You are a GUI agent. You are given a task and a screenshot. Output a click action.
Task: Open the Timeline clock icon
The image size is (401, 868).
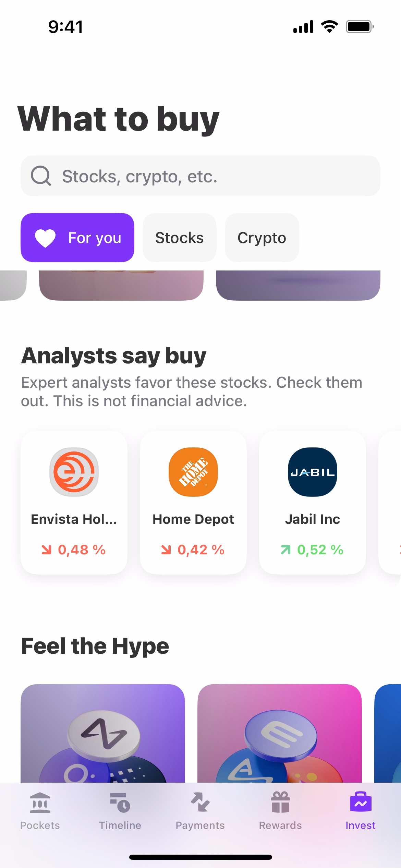[x=120, y=803]
